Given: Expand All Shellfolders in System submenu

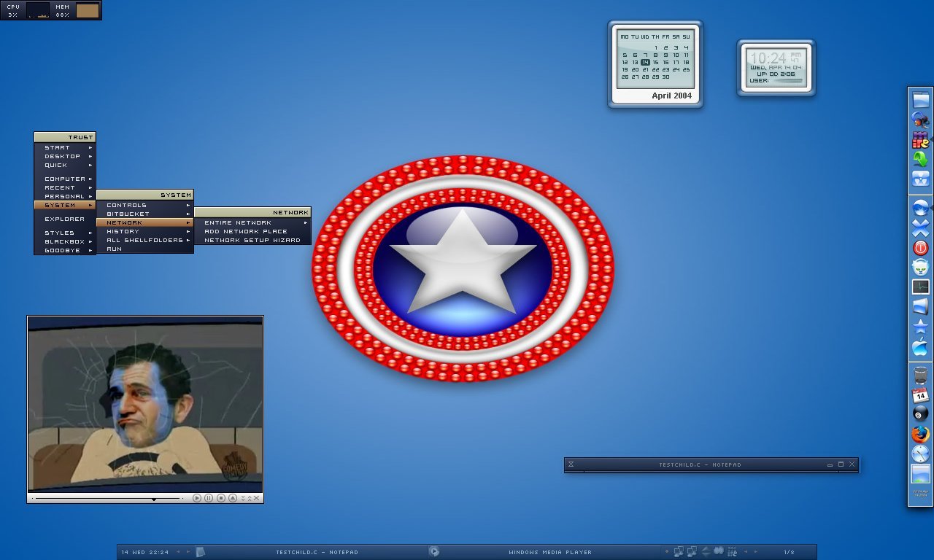Looking at the screenshot, I should [x=145, y=240].
